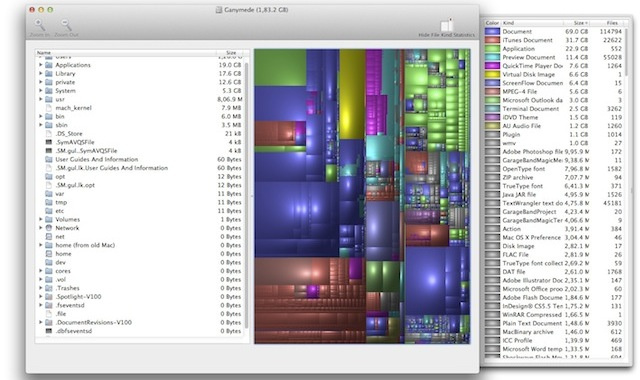Select the Library folder icon
This screenshot has width=640, height=380.
[x=49, y=73]
